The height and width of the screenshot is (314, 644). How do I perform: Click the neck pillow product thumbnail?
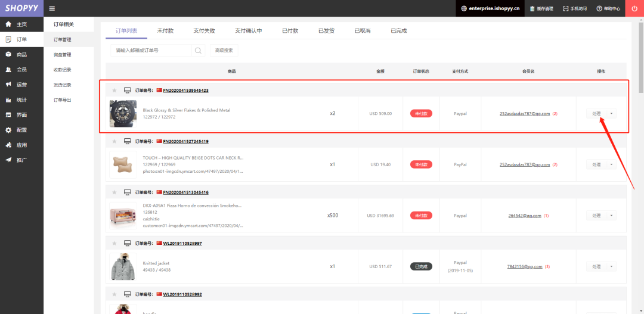pyautogui.click(x=123, y=164)
